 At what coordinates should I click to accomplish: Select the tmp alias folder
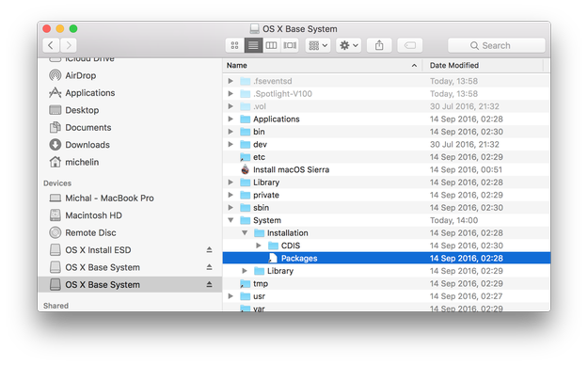tap(387, 283)
